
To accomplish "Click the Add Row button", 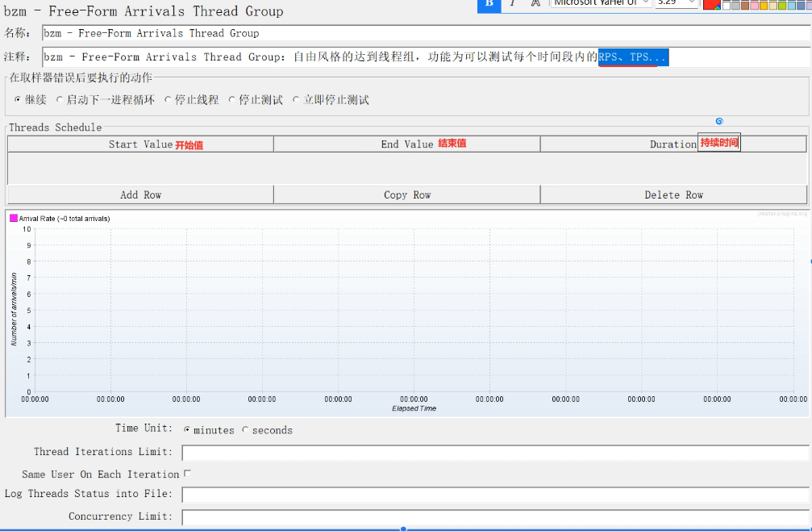I will pyautogui.click(x=140, y=194).
